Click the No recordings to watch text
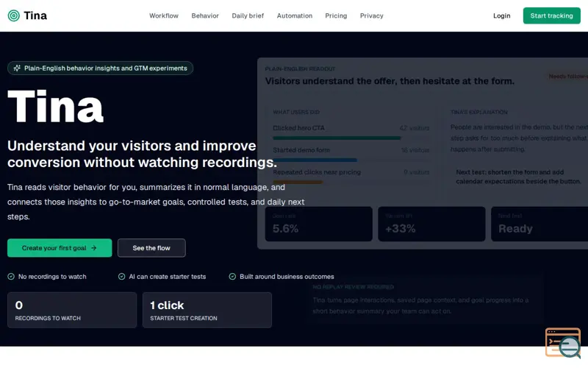 coord(52,277)
